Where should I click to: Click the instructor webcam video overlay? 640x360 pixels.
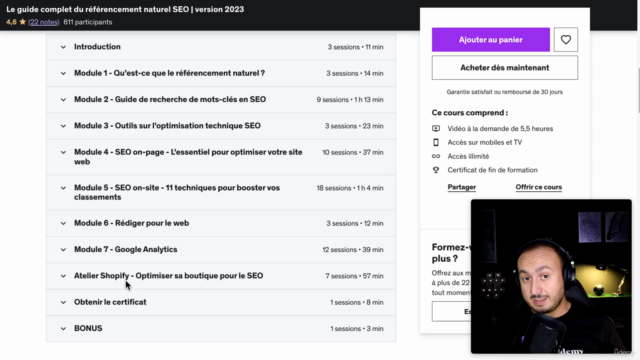click(x=551, y=276)
